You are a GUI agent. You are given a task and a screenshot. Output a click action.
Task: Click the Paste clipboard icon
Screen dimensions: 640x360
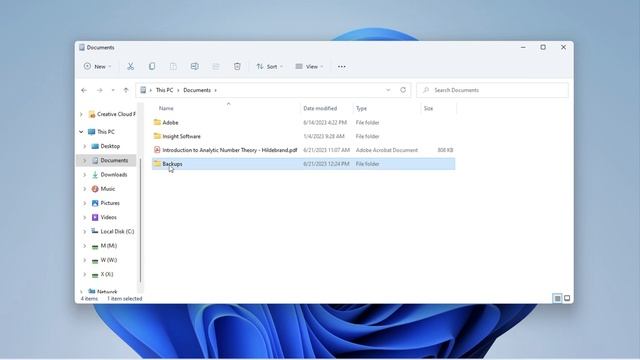click(173, 67)
